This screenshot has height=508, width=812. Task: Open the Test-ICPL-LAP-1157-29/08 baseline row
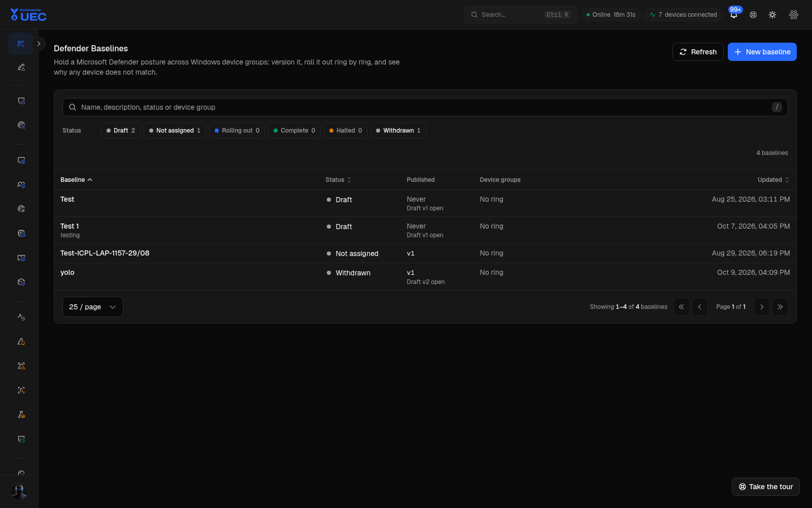[425, 253]
